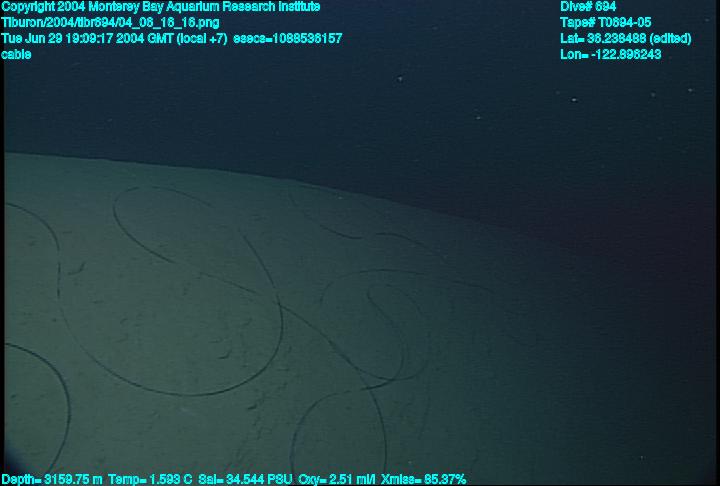Click the Monterey Bay Aquarium copyright line

point(161,7)
